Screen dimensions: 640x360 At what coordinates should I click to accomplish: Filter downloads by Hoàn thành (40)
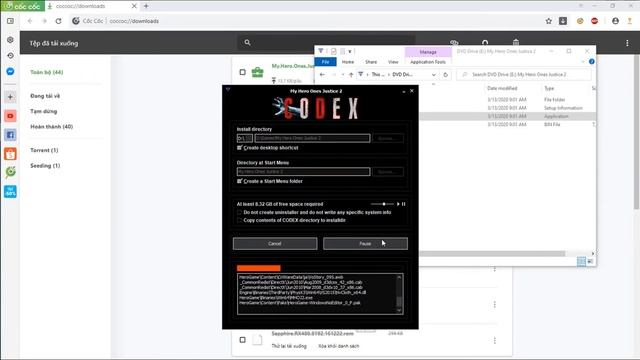click(x=51, y=127)
